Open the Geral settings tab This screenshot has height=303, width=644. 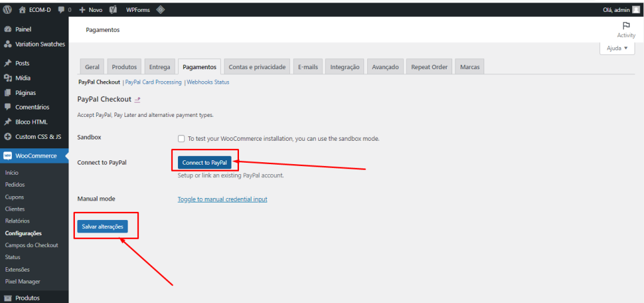[92, 67]
